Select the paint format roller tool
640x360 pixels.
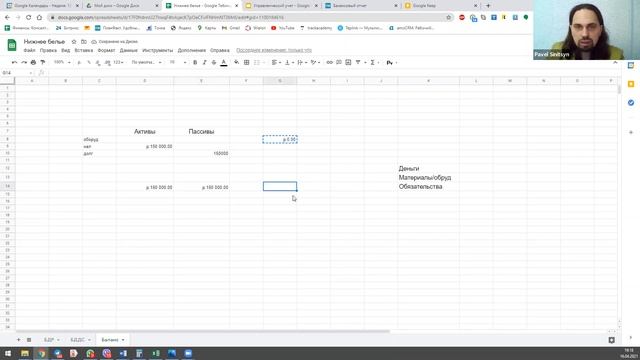[x=42, y=62]
